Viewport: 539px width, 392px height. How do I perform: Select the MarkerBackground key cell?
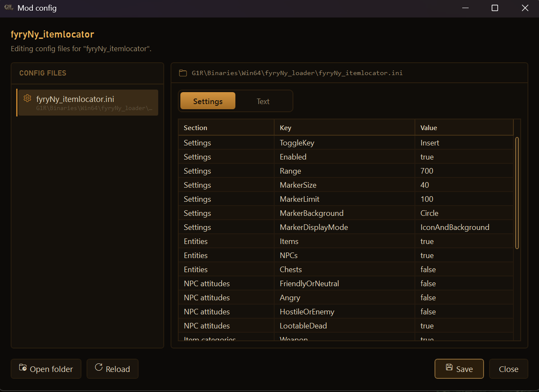pyautogui.click(x=345, y=213)
